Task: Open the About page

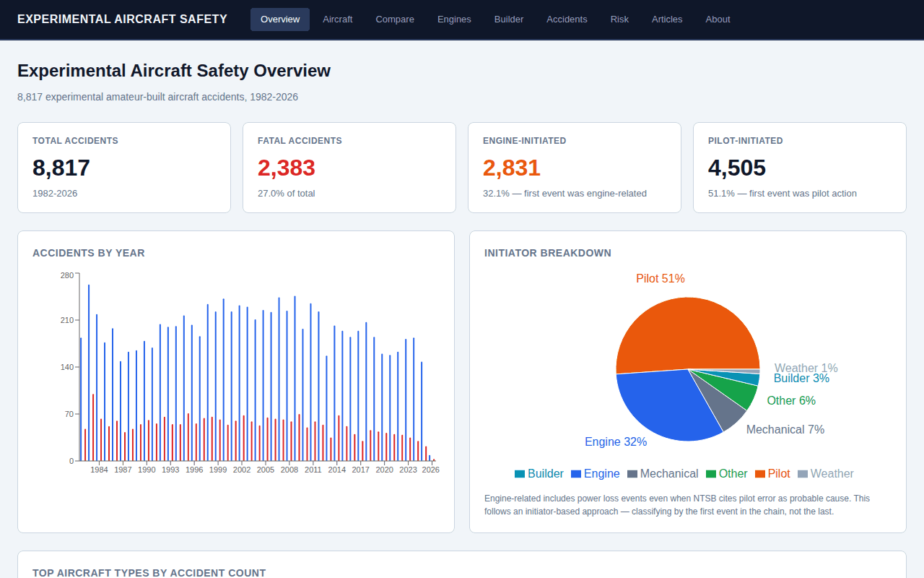Action: (718, 20)
